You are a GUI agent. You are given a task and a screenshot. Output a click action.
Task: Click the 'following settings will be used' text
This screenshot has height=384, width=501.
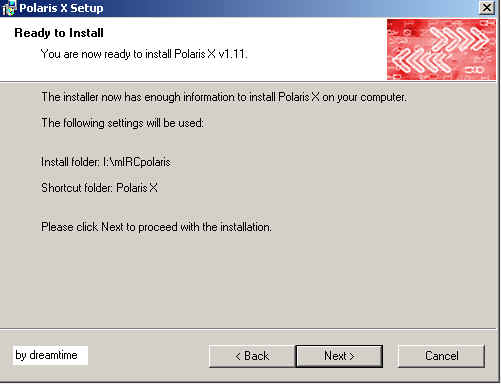click(122, 123)
